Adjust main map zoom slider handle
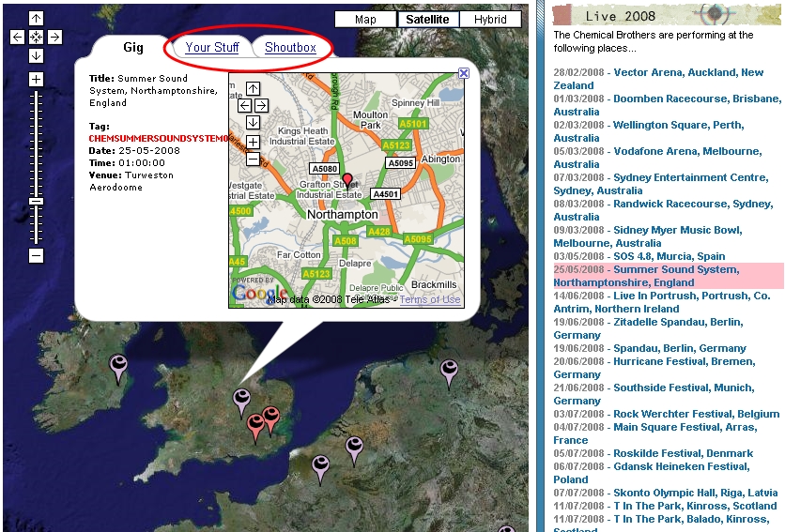The image size is (785, 532). coord(36,201)
